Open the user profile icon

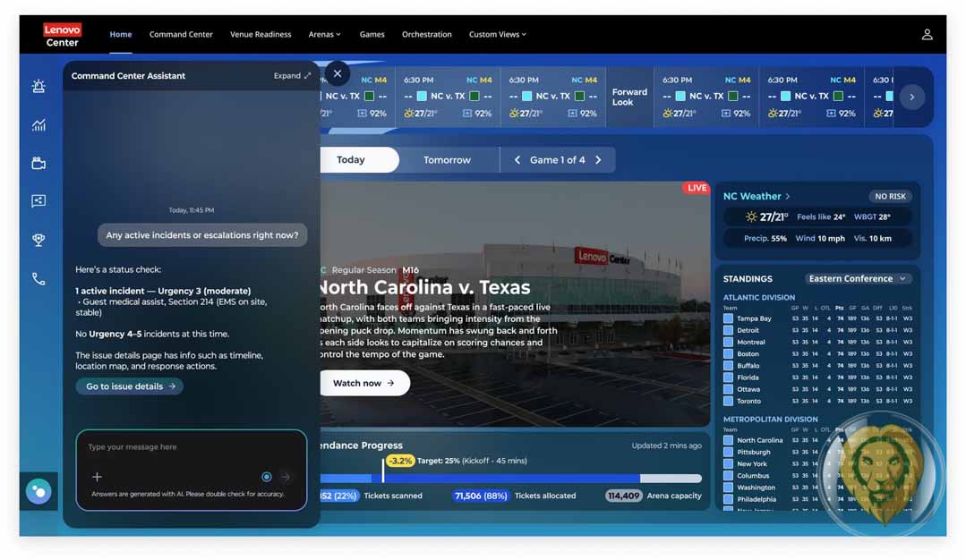pos(927,35)
